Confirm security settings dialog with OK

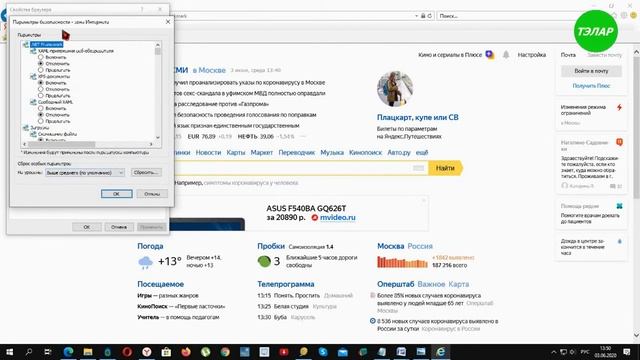click(x=117, y=194)
